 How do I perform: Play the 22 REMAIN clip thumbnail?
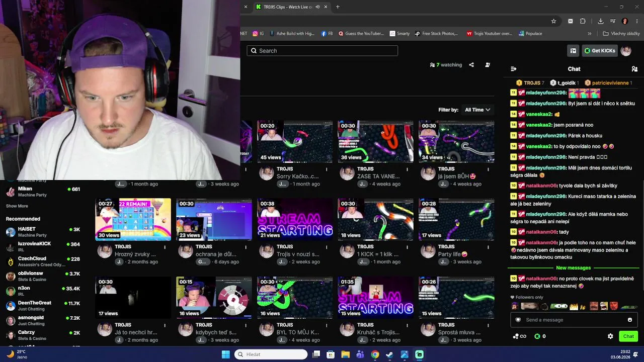pos(133,220)
